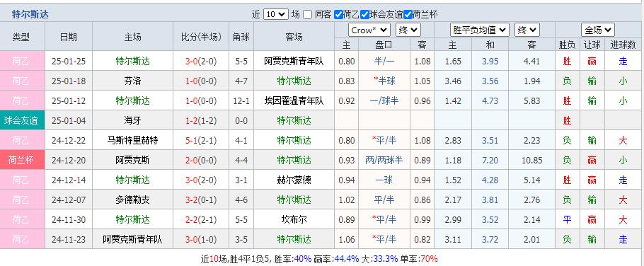Viewport: 644px width, 266px height.
Task: Click the 球会友谊 match type label
Action: pyautogui.click(x=21, y=120)
